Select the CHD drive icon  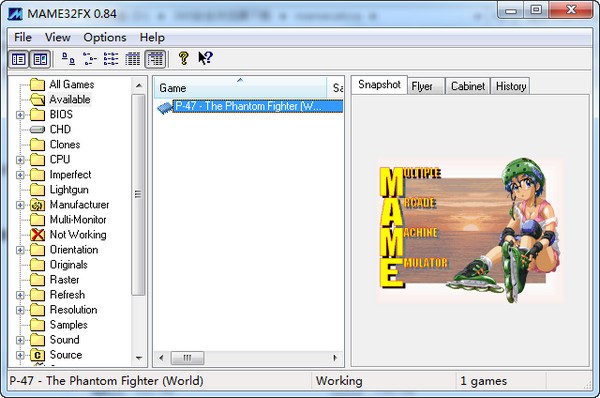(37, 130)
